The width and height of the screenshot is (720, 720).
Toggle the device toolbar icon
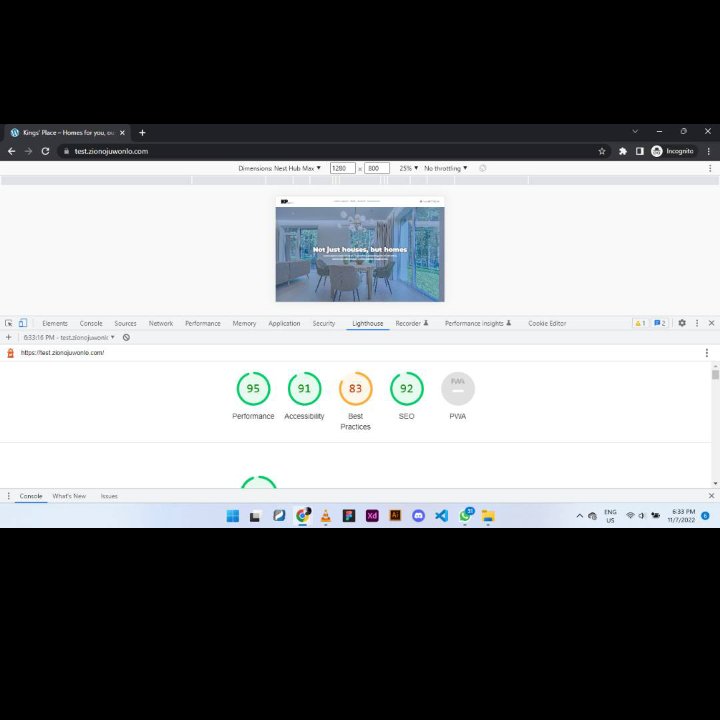23,323
